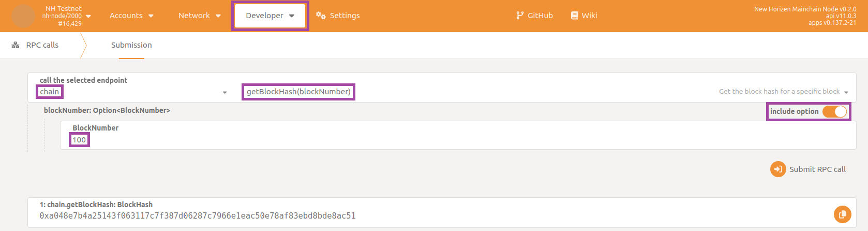Click the returned block hash value
This screenshot has width=868, height=231.
[198, 216]
